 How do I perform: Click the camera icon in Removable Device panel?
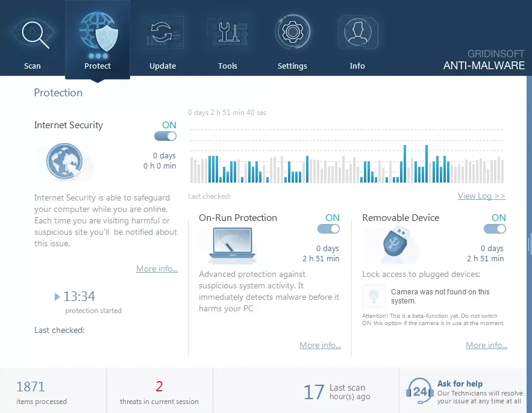374,296
